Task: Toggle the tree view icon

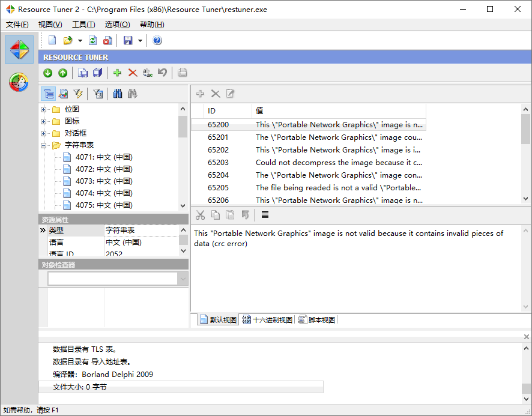Action: [49, 94]
